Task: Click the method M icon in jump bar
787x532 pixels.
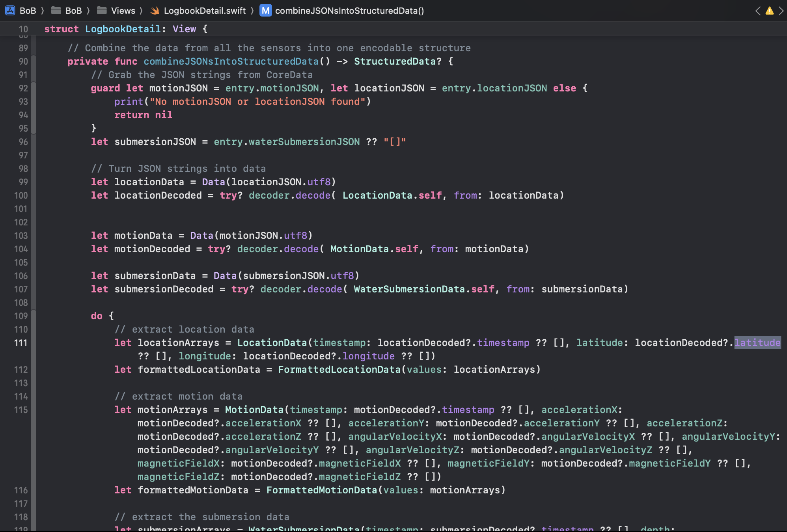Action: pos(266,11)
